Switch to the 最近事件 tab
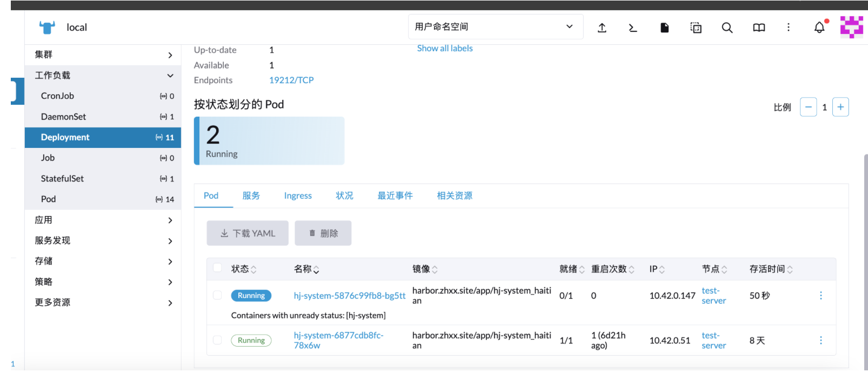 point(395,195)
